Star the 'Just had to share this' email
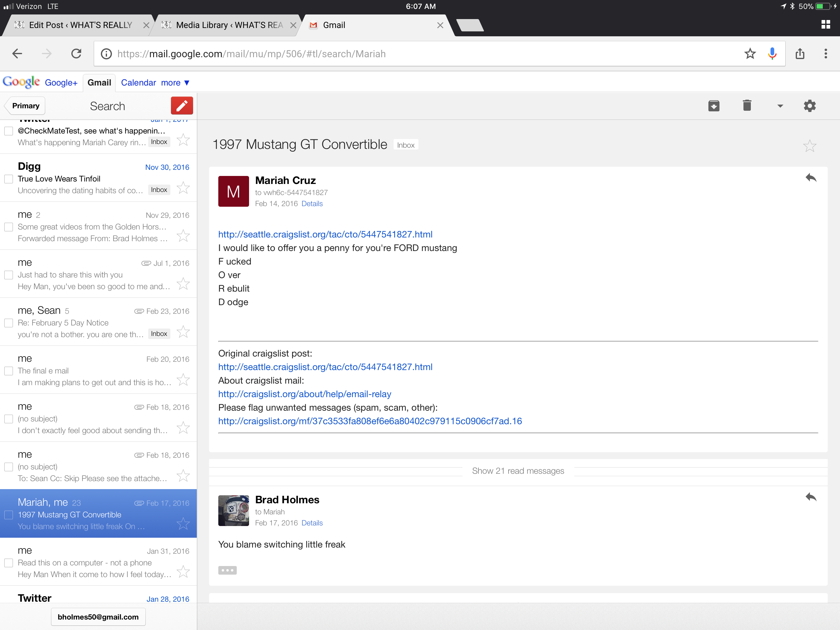Screen dimensions: 840x630 [183, 284]
